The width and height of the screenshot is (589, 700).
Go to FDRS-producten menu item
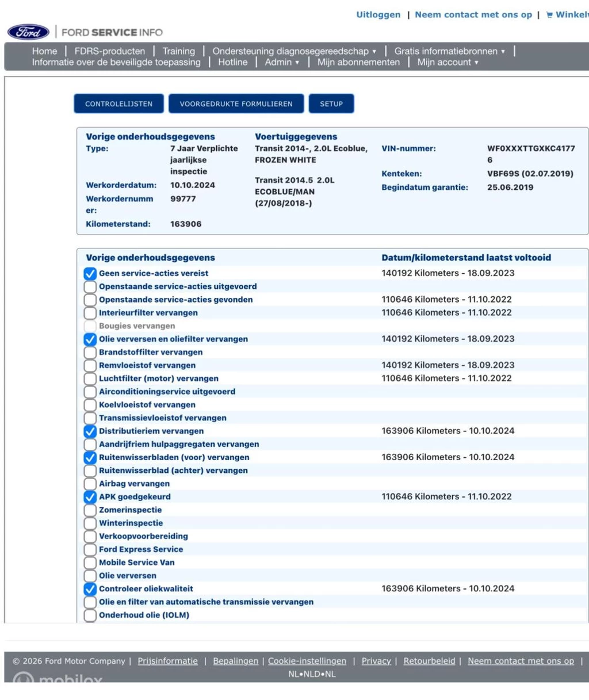pyautogui.click(x=110, y=51)
